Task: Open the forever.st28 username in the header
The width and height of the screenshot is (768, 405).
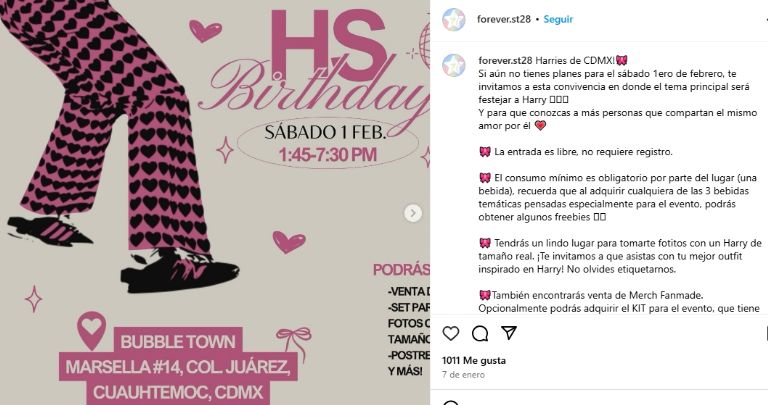Action: pyautogui.click(x=504, y=19)
